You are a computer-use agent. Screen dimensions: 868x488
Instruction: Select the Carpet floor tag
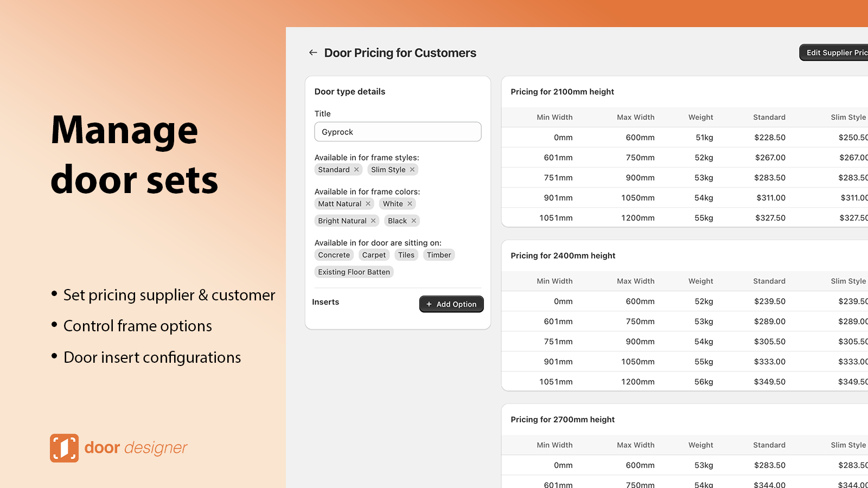374,255
